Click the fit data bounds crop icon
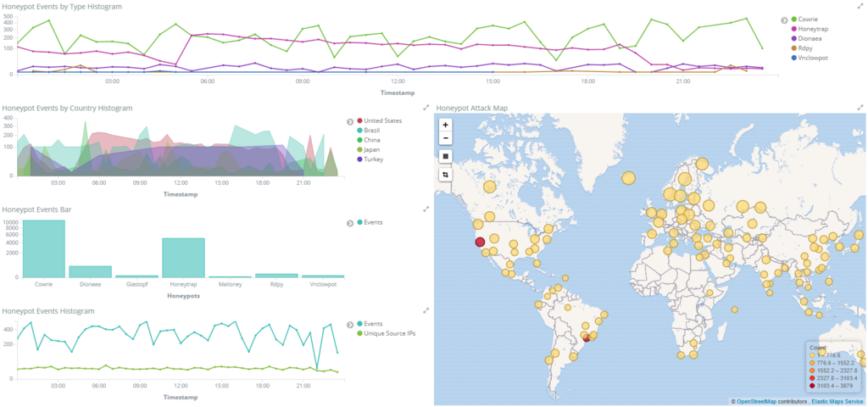This screenshot has height=407, width=868. point(446,175)
